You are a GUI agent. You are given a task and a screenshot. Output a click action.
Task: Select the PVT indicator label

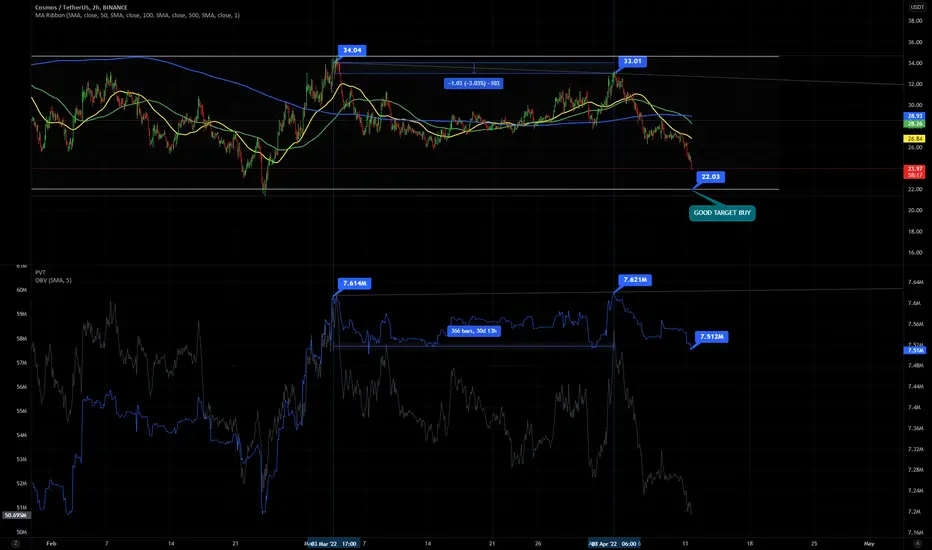[40, 272]
